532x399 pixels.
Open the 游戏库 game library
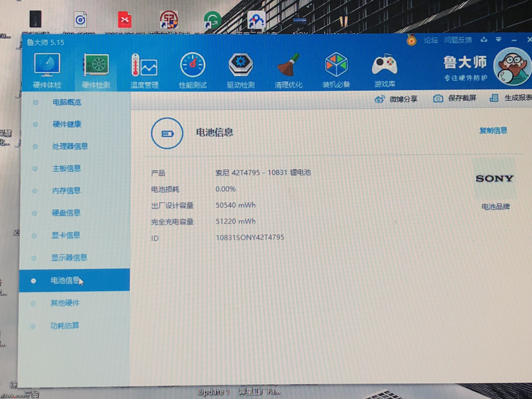pos(385,70)
